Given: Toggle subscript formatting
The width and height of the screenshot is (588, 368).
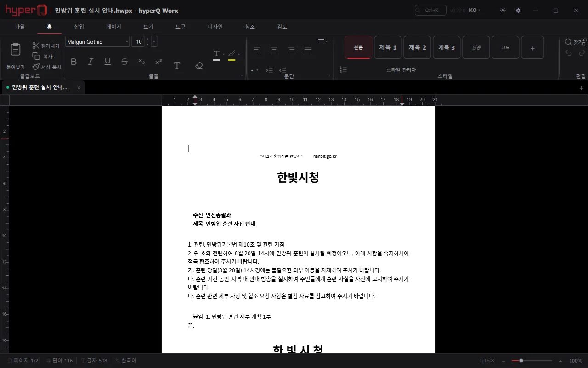Looking at the screenshot, I should pos(141,62).
